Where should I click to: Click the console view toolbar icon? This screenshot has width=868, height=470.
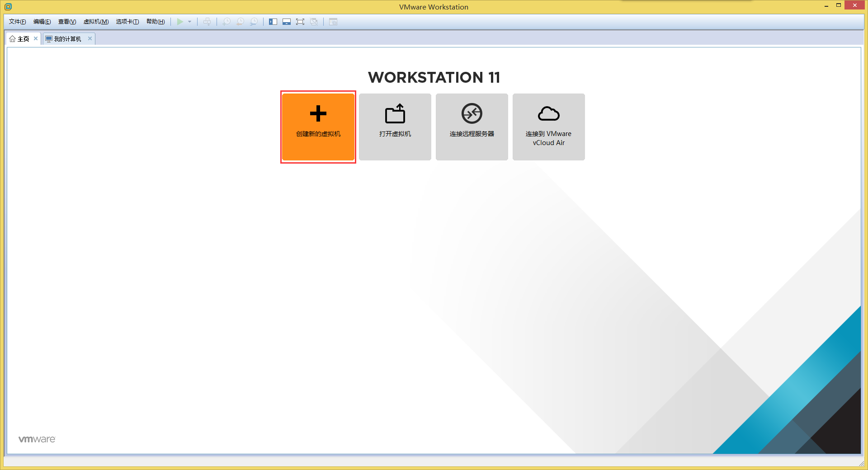(x=333, y=22)
